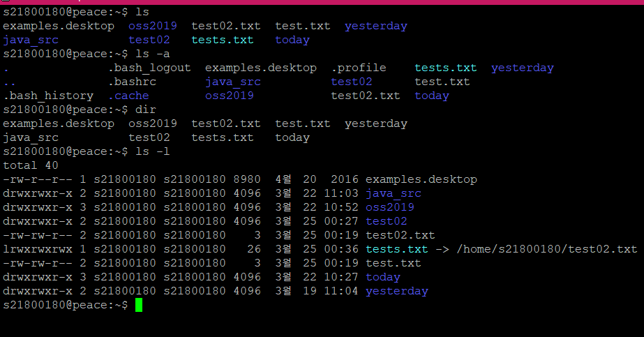Screen dimensions: 644x337
Task: Click blue today in the ls -a output
Action: [432, 96]
